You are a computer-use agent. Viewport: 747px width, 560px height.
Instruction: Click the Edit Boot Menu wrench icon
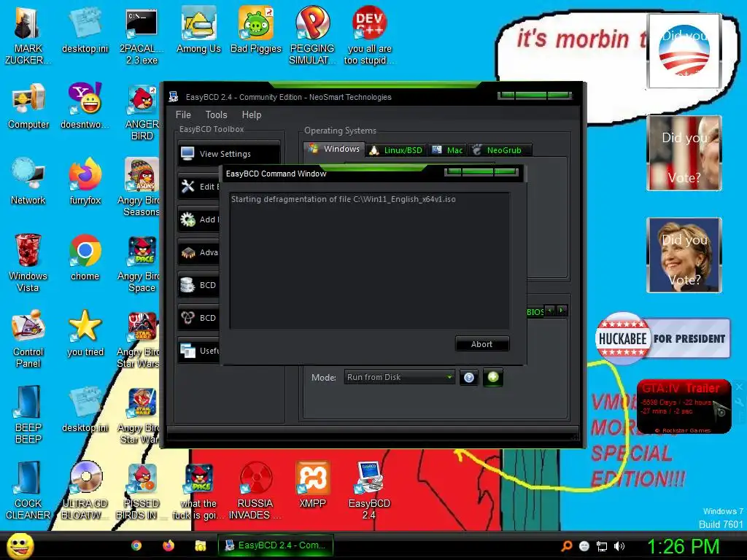click(x=187, y=186)
